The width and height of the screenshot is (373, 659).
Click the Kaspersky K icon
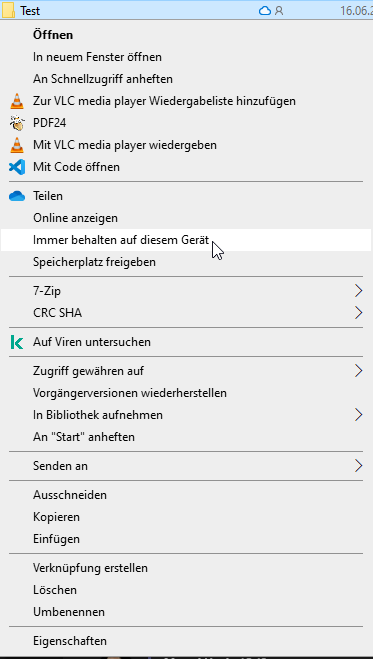click(17, 342)
